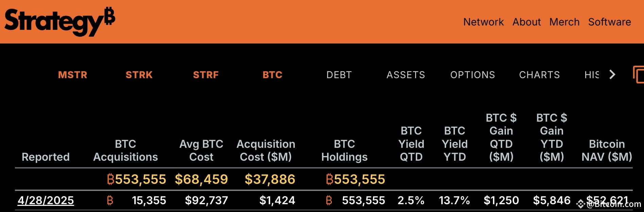Click the Bitcoin symbol beside 15,355
Viewport: 644px width, 212px height.
(110, 200)
